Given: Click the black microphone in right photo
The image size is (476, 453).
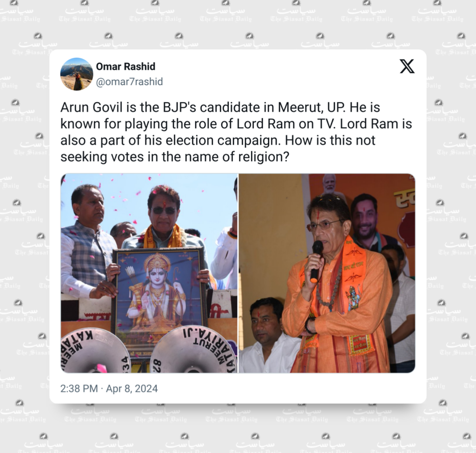Looking at the screenshot, I should [316, 261].
